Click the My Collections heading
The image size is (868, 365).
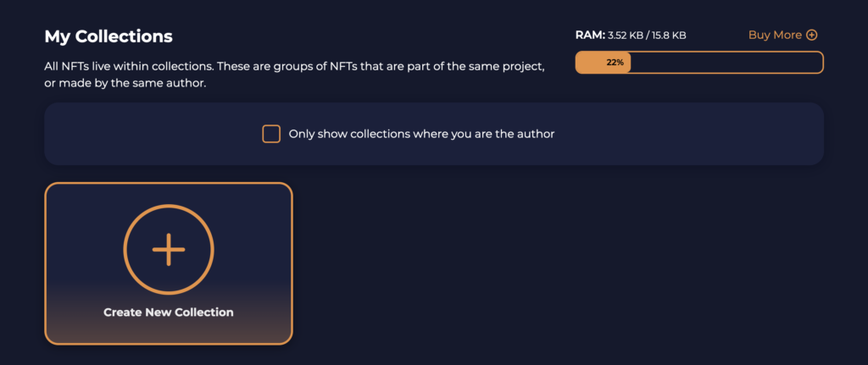point(108,36)
